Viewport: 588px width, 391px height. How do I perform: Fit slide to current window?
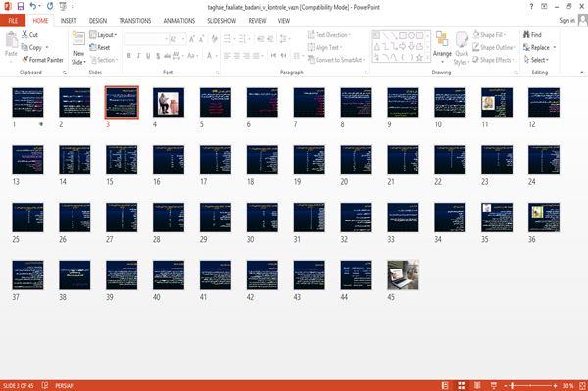(582, 385)
